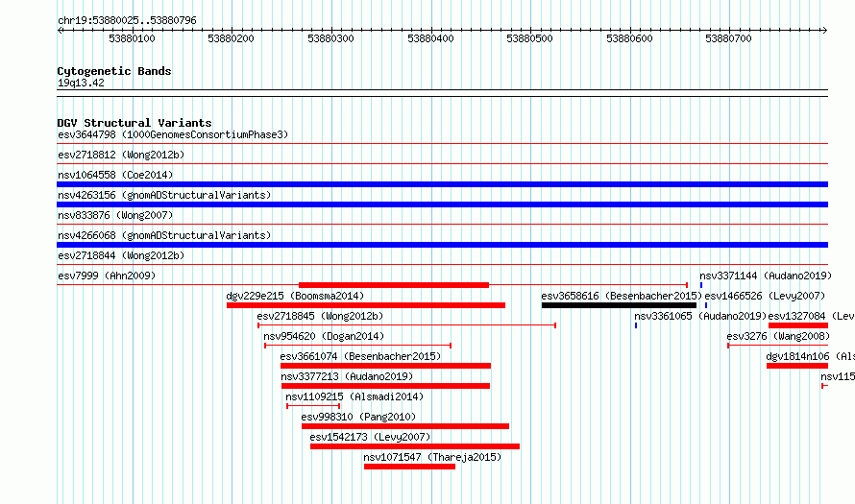The height and width of the screenshot is (504, 855).
Task: Click ruler position 53880200
Action: 232,38
